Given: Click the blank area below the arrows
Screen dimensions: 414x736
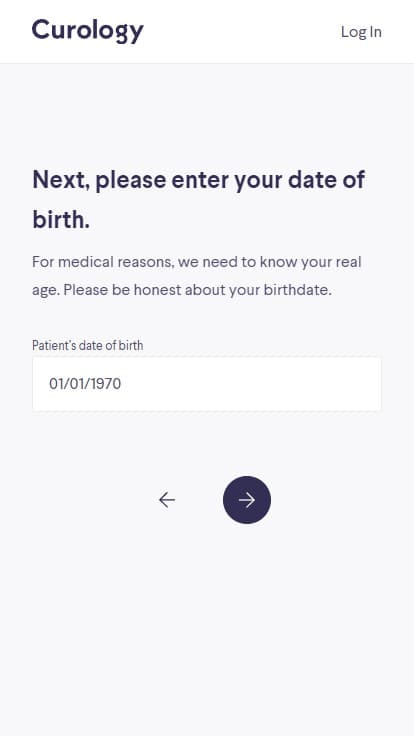Looking at the screenshot, I should click(x=207, y=629).
